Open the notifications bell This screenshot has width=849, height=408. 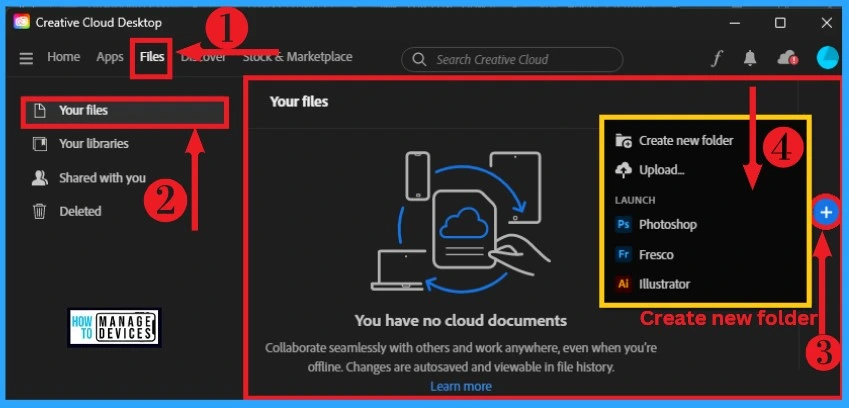click(750, 58)
